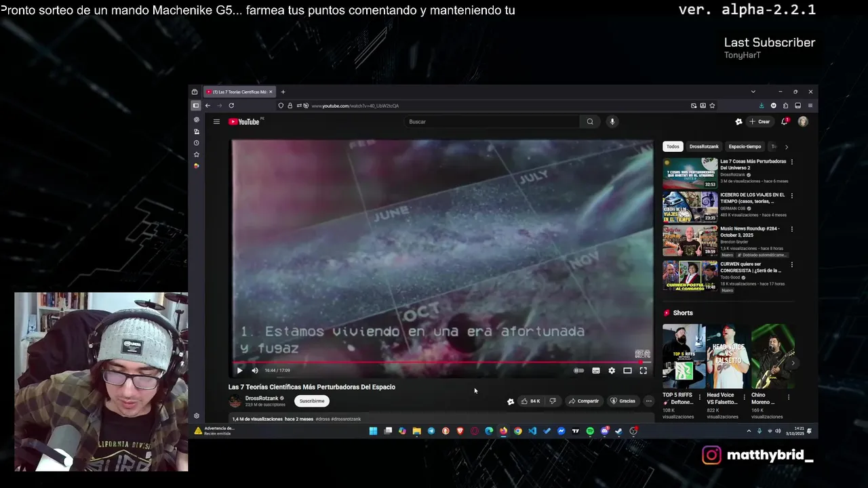
Task: Like the video showing 84 K
Action: coord(531,401)
